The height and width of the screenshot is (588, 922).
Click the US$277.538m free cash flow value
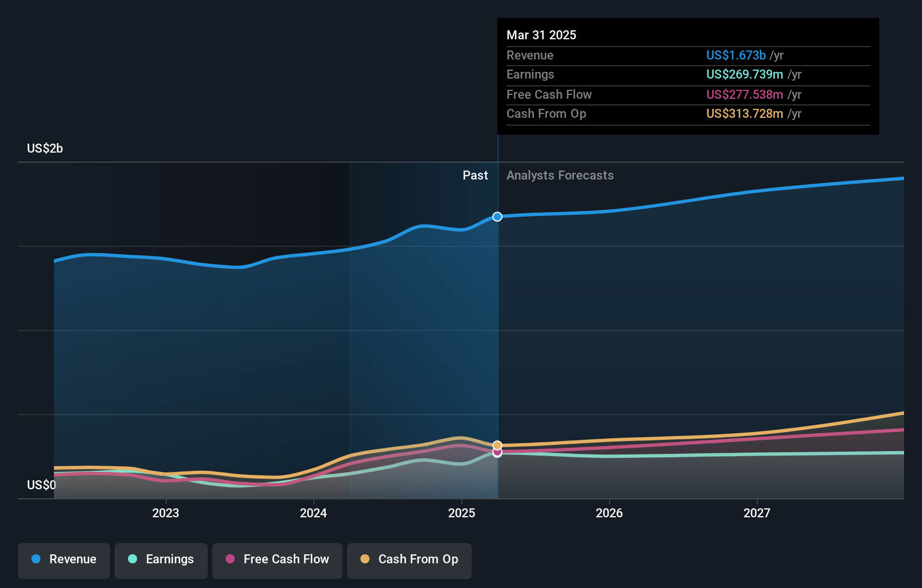coord(745,94)
